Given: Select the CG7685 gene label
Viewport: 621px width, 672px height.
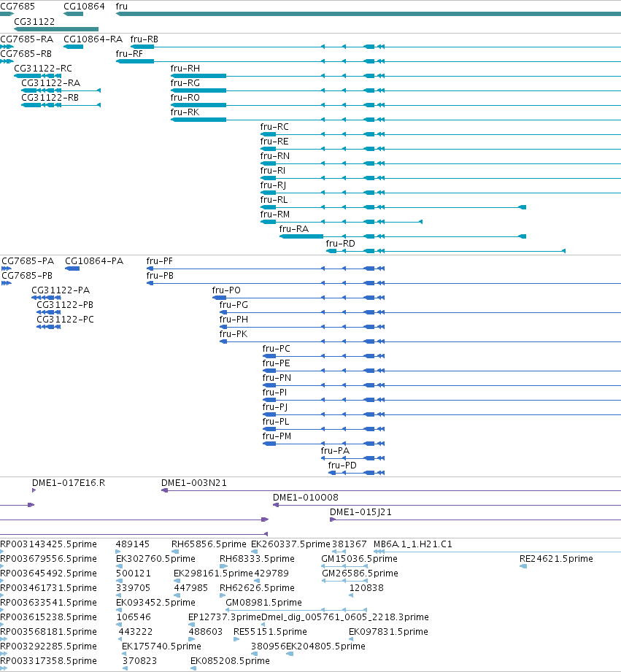Looking at the screenshot, I should tap(18, 7).
